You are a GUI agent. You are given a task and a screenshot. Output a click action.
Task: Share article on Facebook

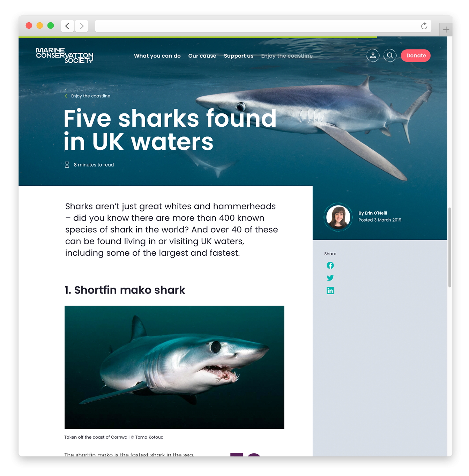click(x=330, y=266)
